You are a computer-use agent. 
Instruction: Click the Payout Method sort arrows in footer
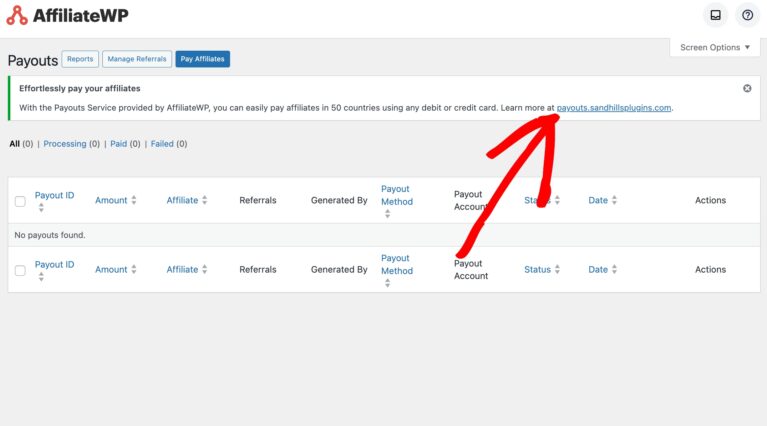(387, 283)
